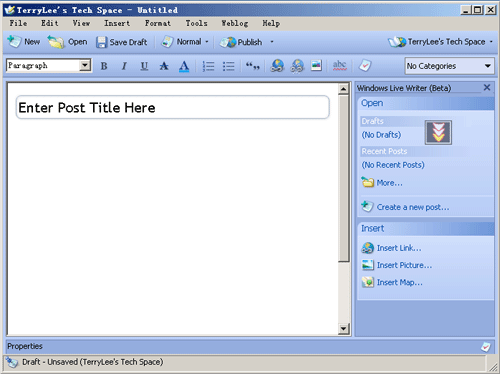The height and width of the screenshot is (374, 500).
Task: Publish the post with Publish button
Action: click(x=241, y=42)
